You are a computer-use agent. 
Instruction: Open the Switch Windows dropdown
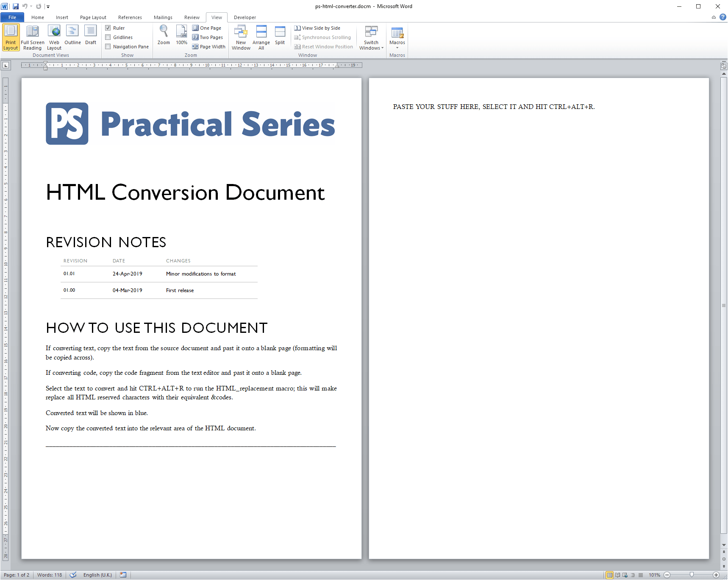[371, 37]
